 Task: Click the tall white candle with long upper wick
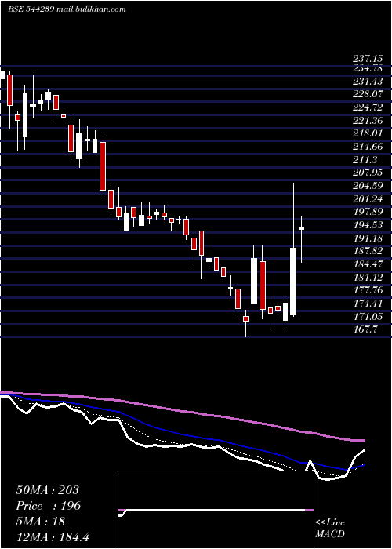point(293,282)
